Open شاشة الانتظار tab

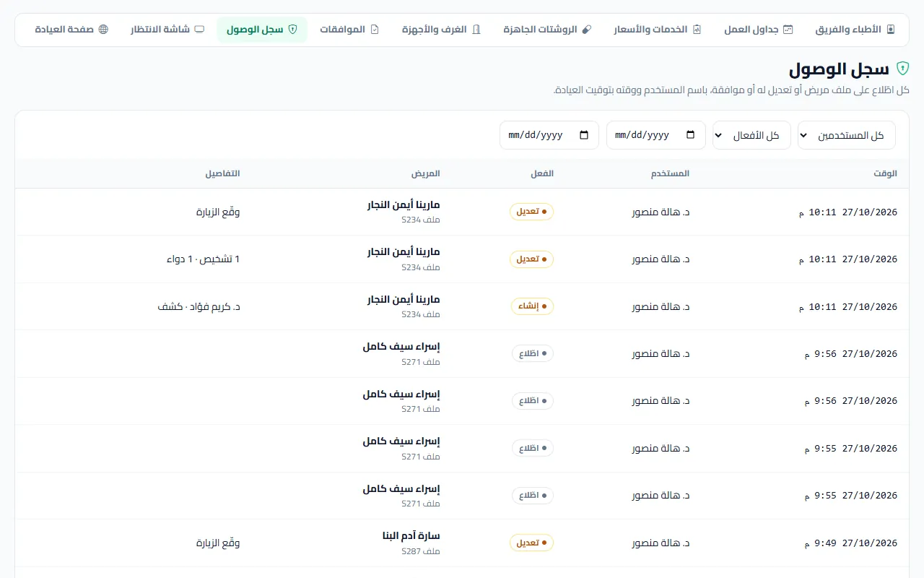point(167,30)
